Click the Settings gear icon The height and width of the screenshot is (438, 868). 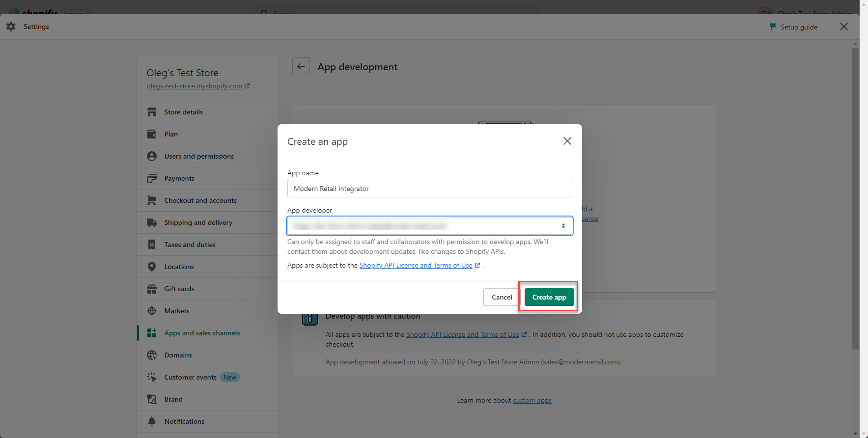point(11,27)
